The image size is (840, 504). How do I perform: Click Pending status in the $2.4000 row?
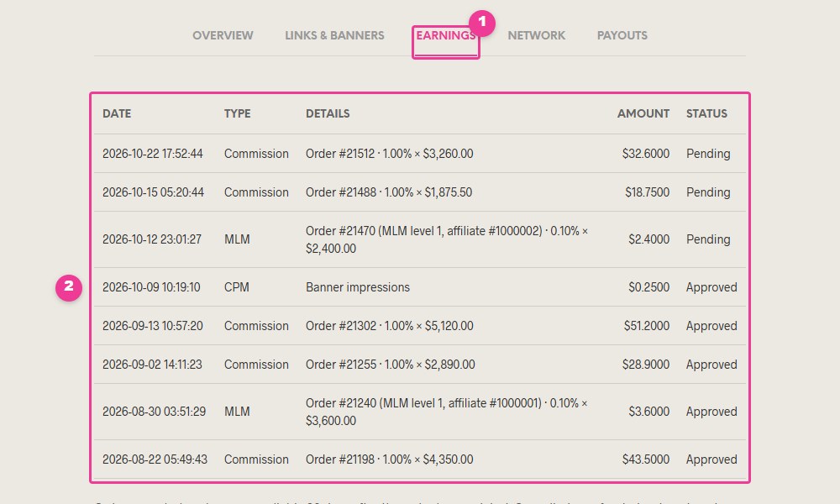(708, 239)
